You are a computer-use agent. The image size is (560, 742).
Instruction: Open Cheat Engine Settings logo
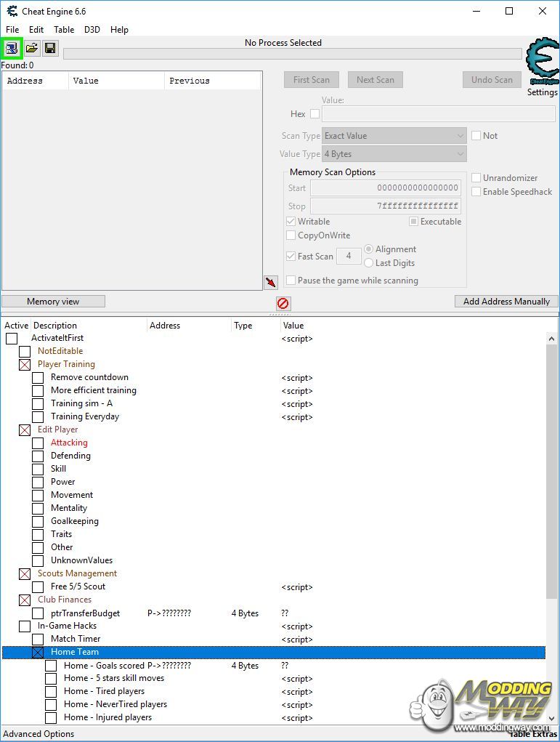coord(542,62)
